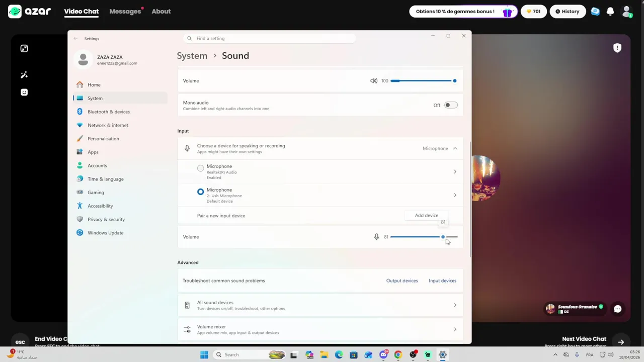Show hidden tray icons chevron
This screenshot has width=644, height=362.
pyautogui.click(x=555, y=354)
